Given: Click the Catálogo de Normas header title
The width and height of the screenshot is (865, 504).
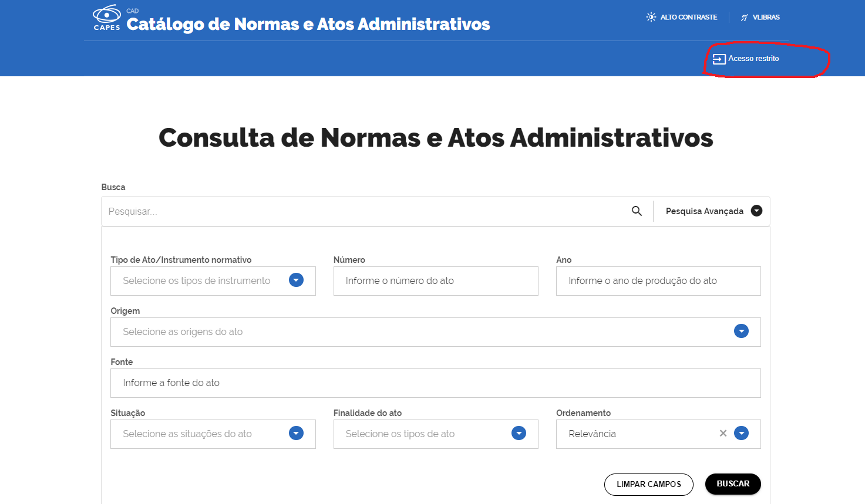Looking at the screenshot, I should 308,24.
